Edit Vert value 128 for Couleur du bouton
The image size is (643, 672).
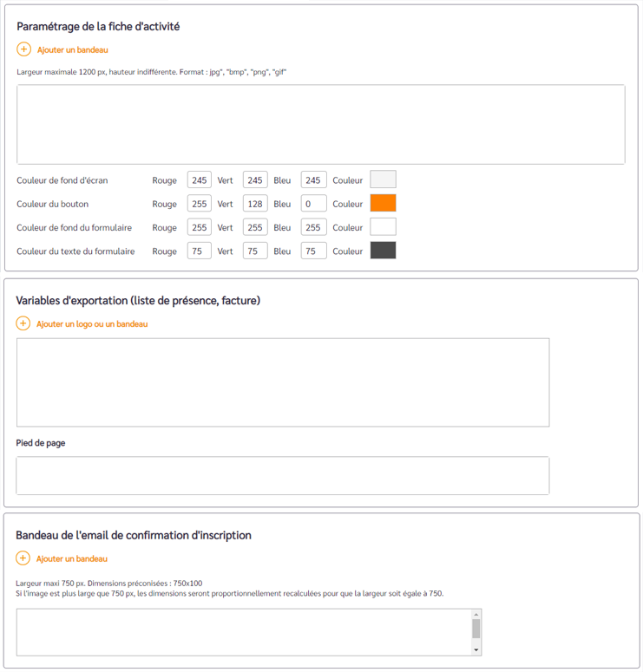255,204
